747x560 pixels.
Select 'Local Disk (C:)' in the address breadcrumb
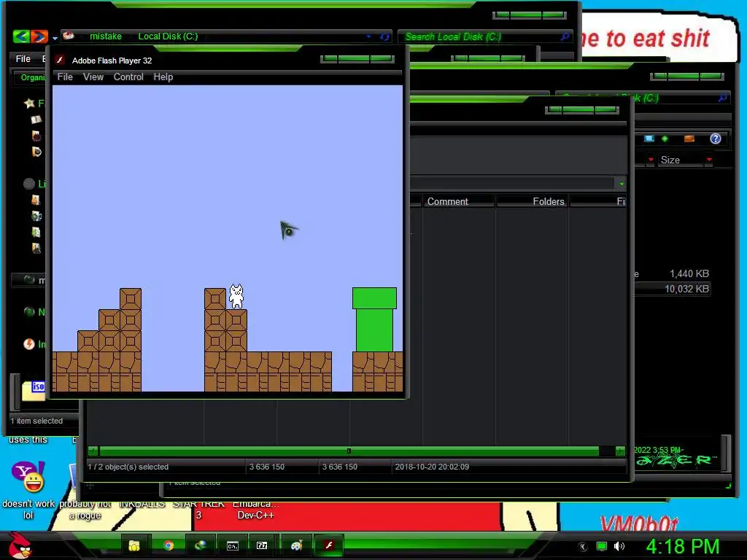point(168,36)
